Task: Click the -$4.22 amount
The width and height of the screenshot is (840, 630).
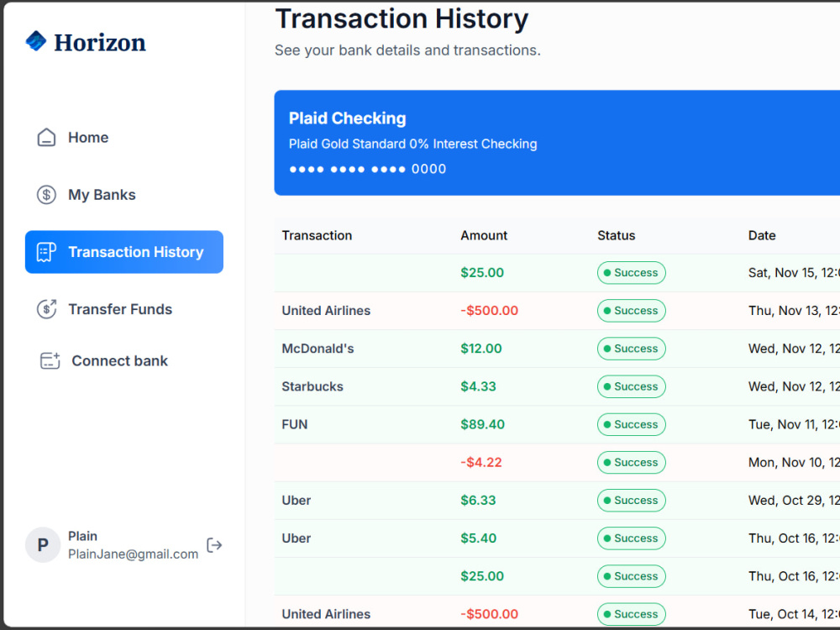Action: [481, 463]
